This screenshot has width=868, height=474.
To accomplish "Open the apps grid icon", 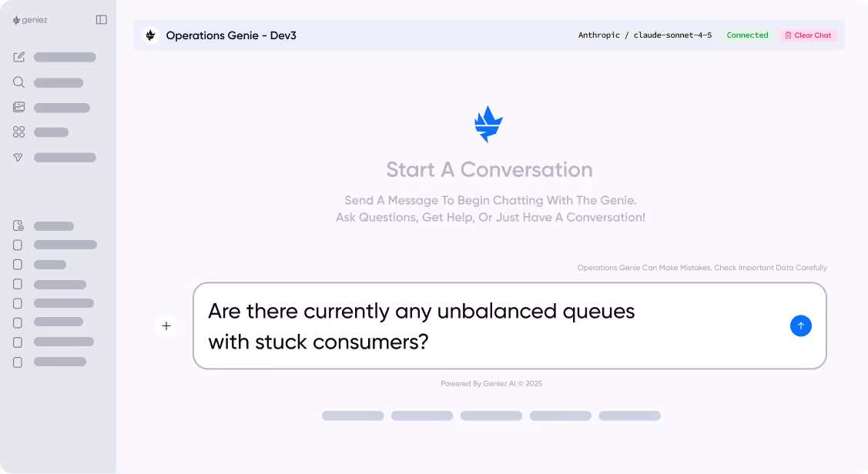I will coord(18,132).
